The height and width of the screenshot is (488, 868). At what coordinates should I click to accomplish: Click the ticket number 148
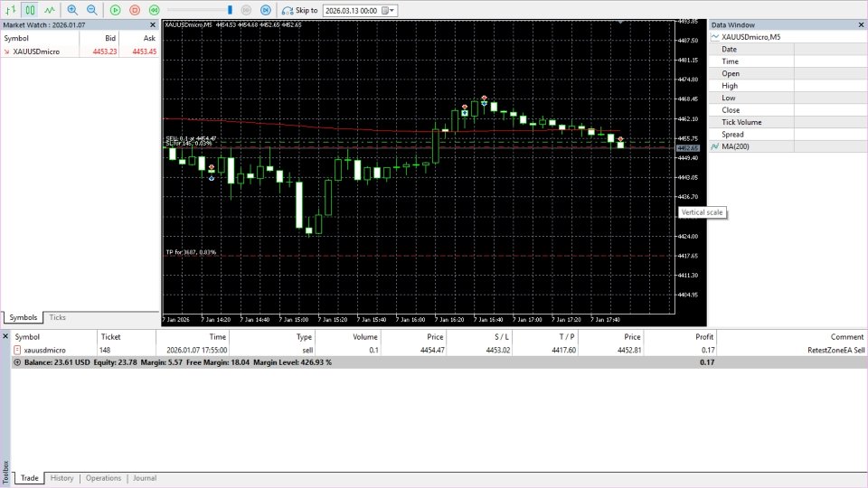(105, 351)
